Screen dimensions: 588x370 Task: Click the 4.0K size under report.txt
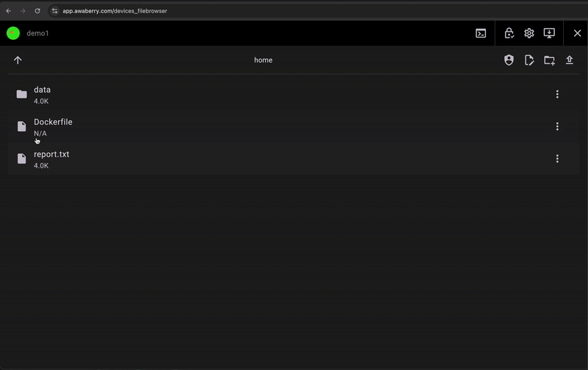tap(41, 166)
